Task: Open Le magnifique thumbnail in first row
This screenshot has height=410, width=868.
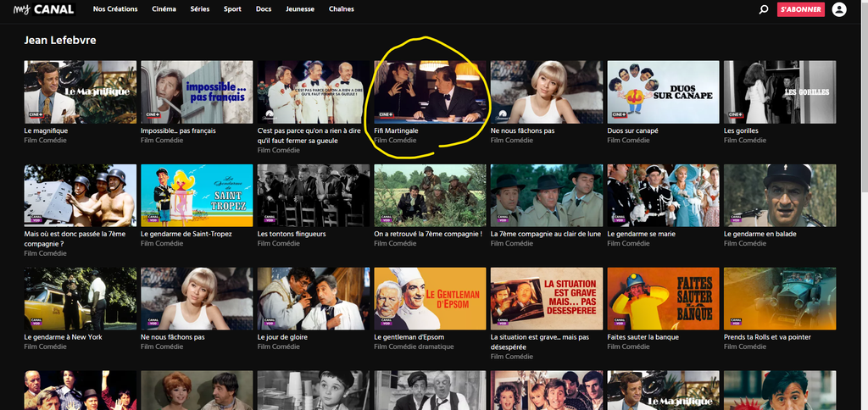Action: 81,91
